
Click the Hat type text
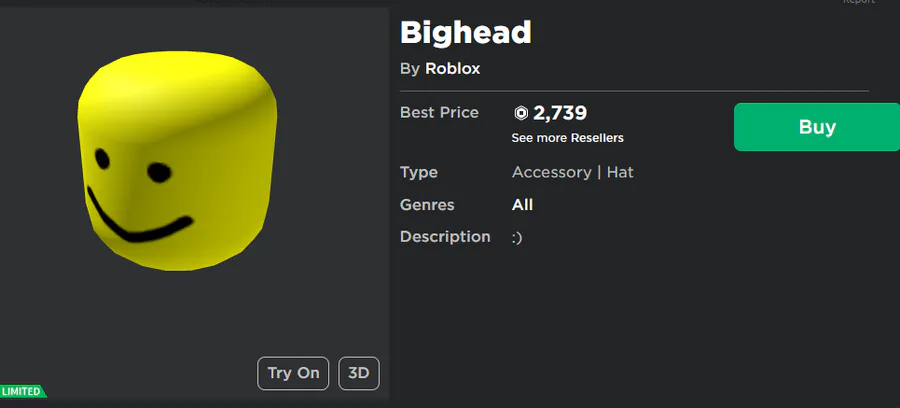point(620,172)
